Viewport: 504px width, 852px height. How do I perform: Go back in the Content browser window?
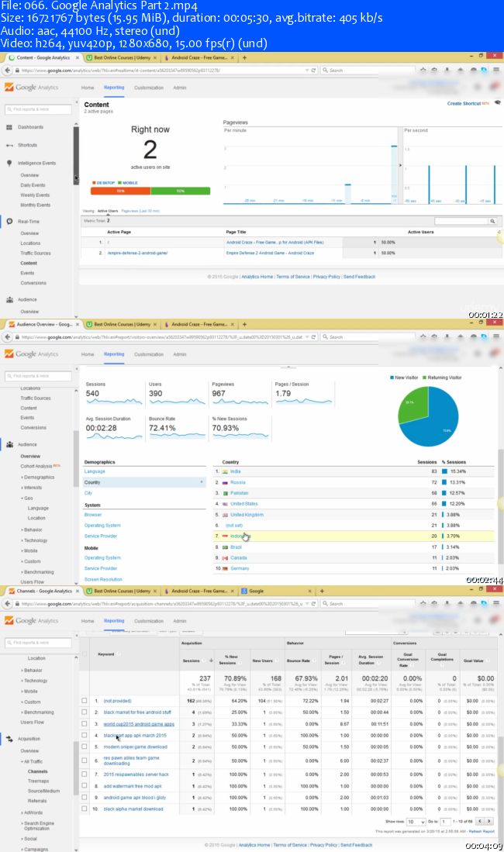click(7, 70)
